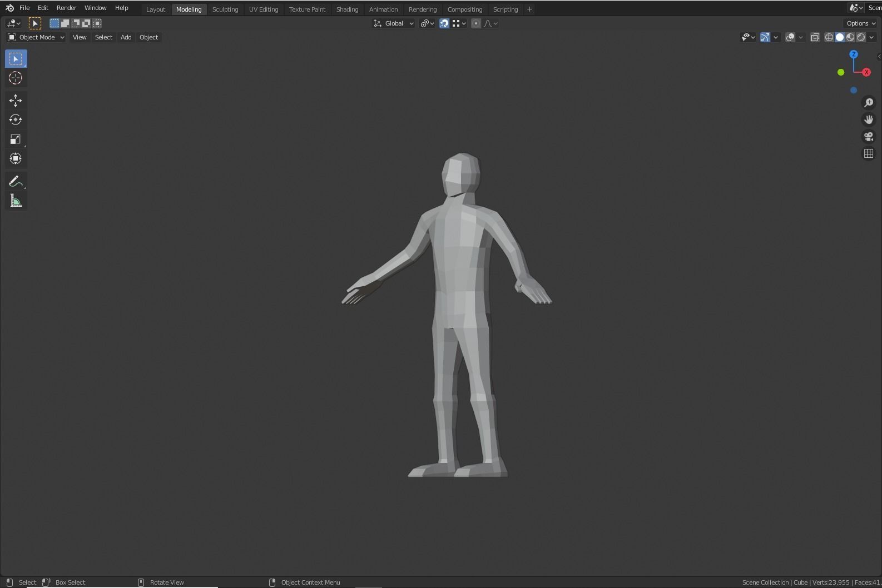Switch to the Animation workspace tab
Image resolution: width=882 pixels, height=588 pixels.
(x=383, y=9)
